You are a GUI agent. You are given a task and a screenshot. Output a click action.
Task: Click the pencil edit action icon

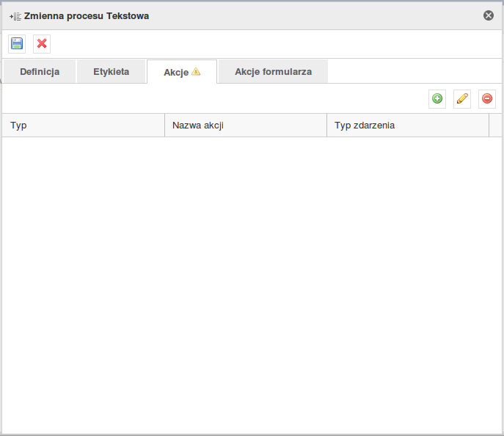462,99
